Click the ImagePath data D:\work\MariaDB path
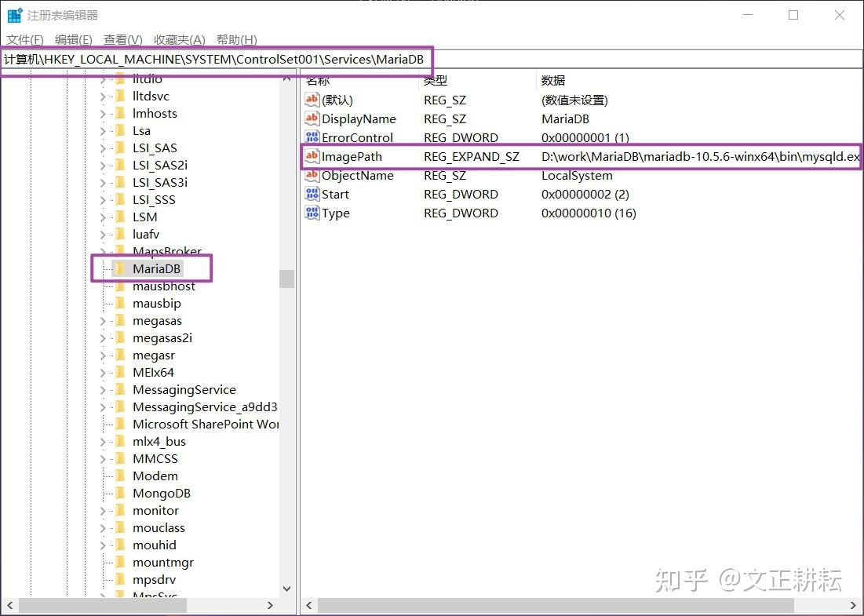This screenshot has height=616, width=864. pos(700,156)
